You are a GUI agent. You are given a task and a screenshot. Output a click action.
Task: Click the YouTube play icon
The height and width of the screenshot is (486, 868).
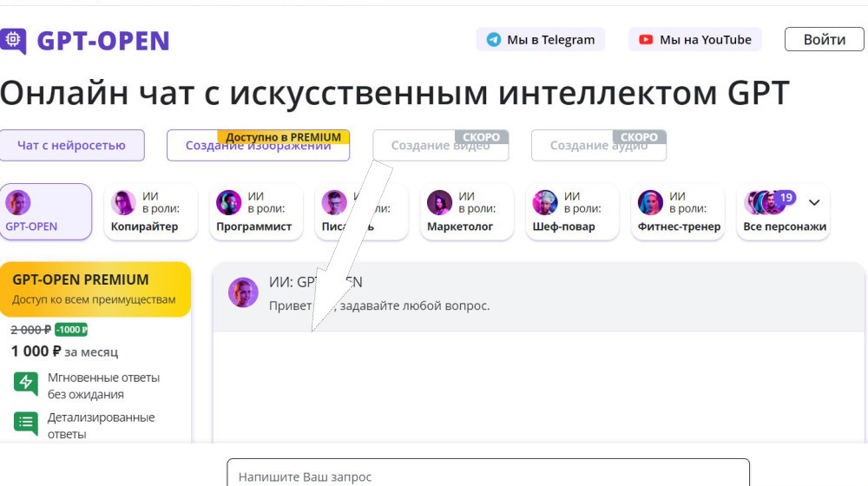pos(646,40)
